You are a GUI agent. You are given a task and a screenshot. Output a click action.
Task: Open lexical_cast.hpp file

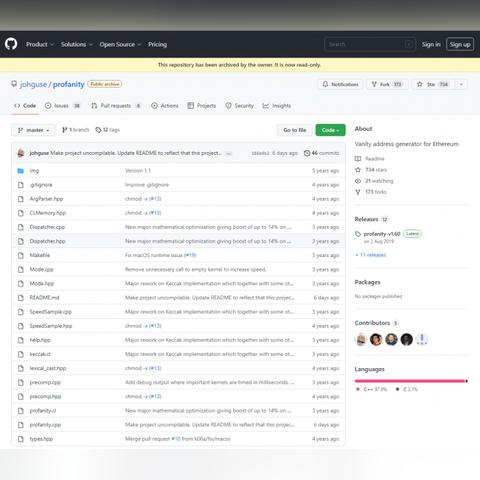(x=48, y=368)
